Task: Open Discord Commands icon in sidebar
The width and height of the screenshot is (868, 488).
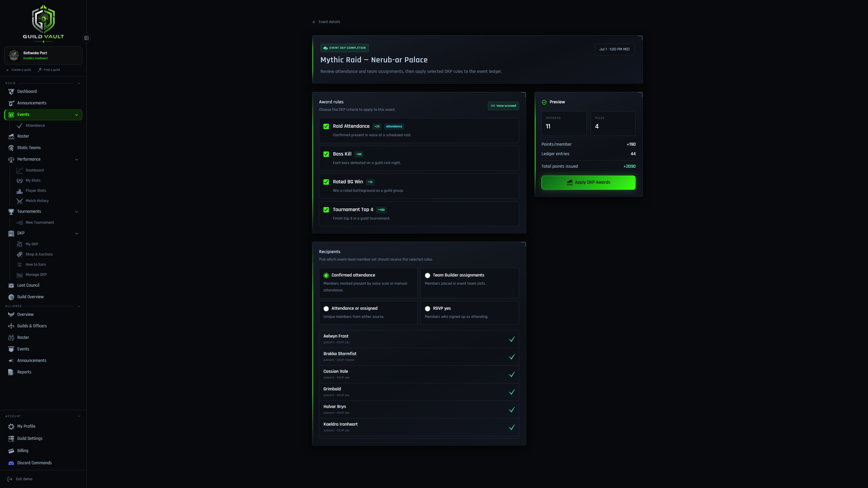Action: pyautogui.click(x=11, y=463)
